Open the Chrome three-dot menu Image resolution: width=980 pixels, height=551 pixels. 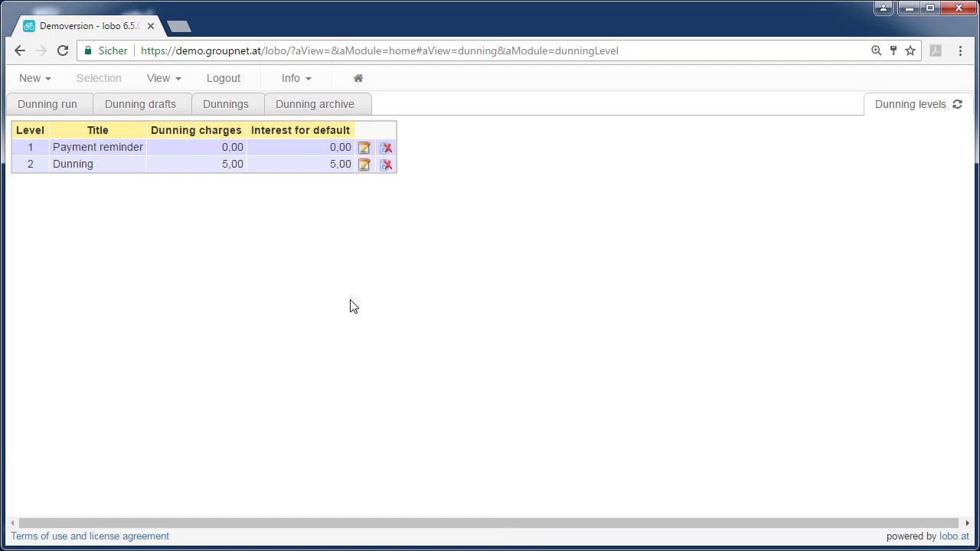[x=960, y=51]
